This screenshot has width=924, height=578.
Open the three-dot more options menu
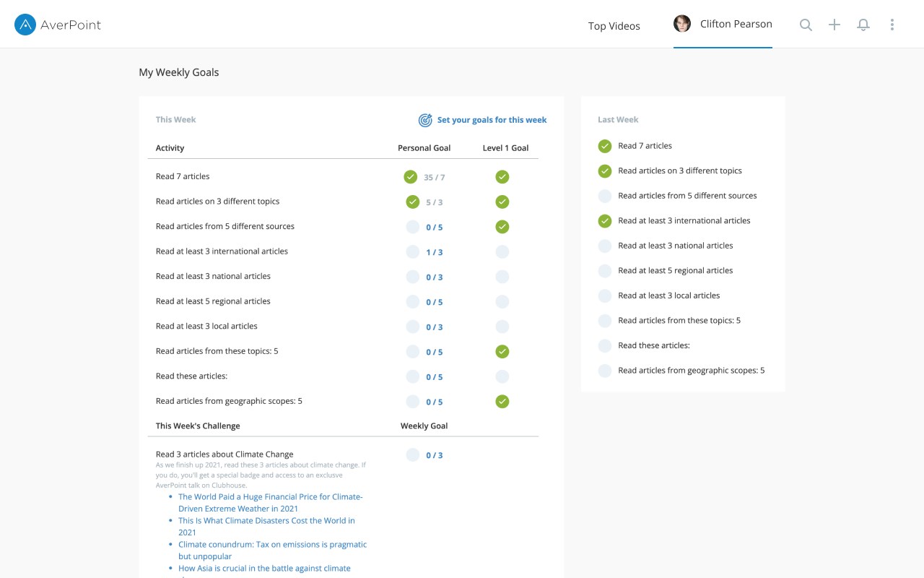892,25
